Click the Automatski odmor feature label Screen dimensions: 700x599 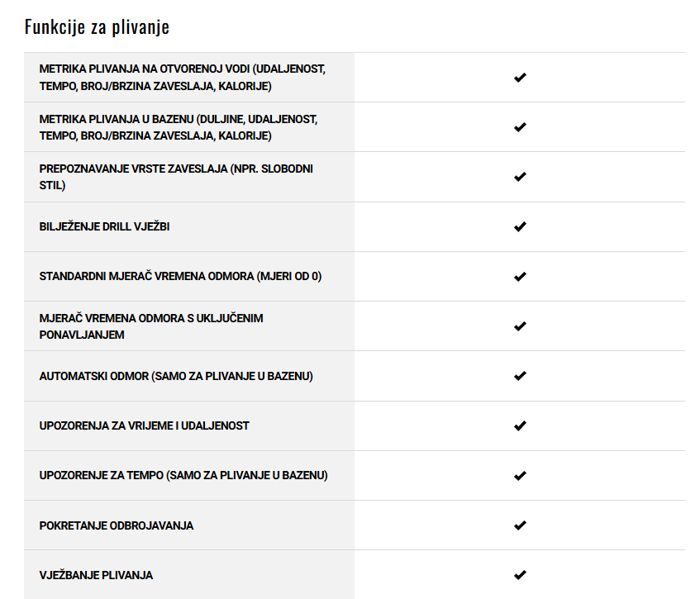pos(176,376)
